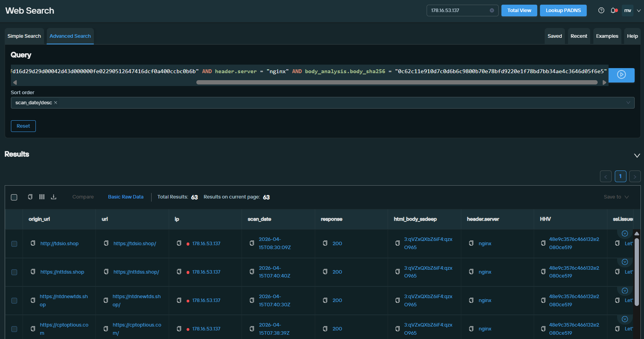This screenshot has width=644, height=339.
Task: Open column chooser icon in results toolbar
Action: [42, 197]
